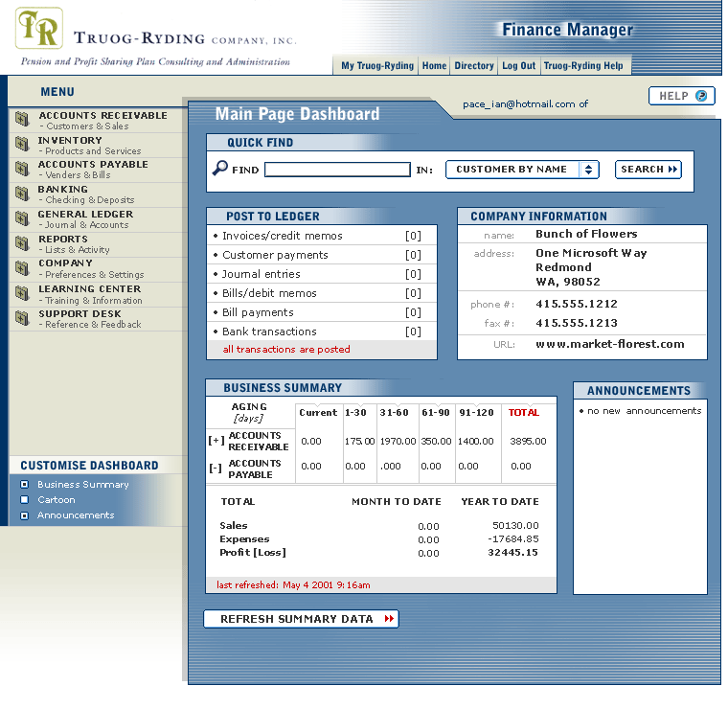728x709 pixels.
Task: Click the Inventory briefcase icon
Action: click(x=22, y=144)
